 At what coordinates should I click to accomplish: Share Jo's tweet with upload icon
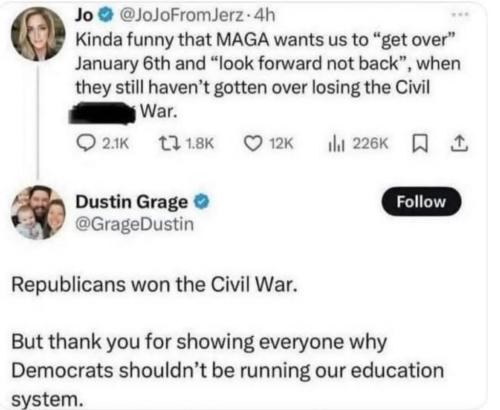pyautogui.click(x=460, y=144)
